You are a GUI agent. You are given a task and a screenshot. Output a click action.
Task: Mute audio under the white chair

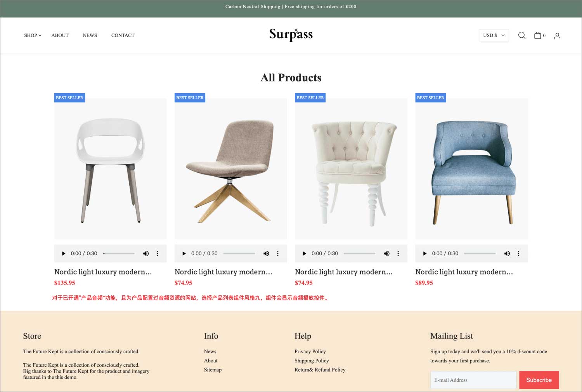[146, 253]
